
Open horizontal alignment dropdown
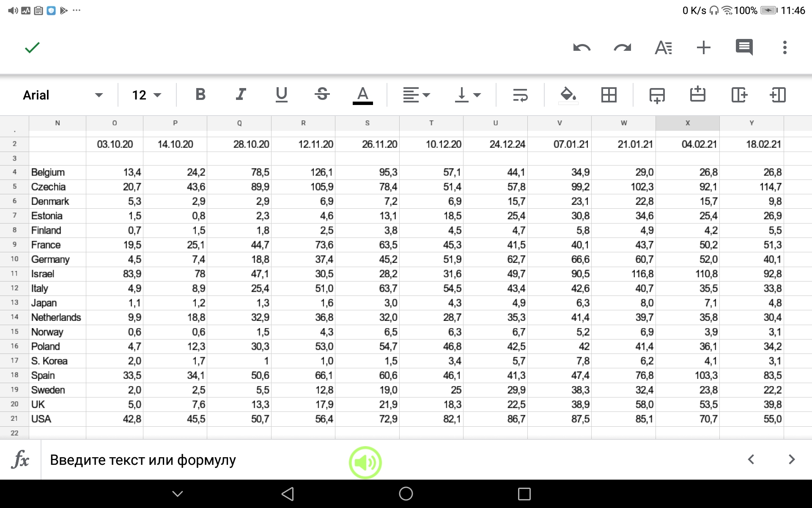click(x=416, y=95)
